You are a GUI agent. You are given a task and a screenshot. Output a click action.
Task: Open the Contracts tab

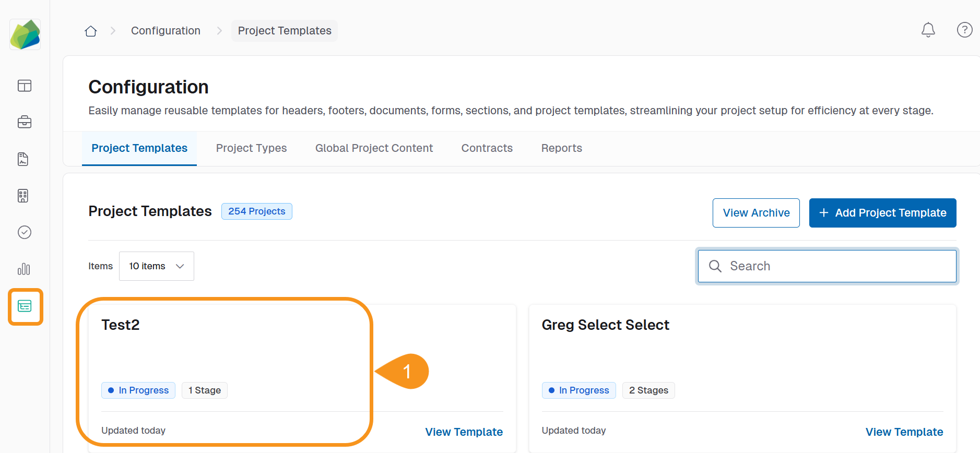point(487,148)
